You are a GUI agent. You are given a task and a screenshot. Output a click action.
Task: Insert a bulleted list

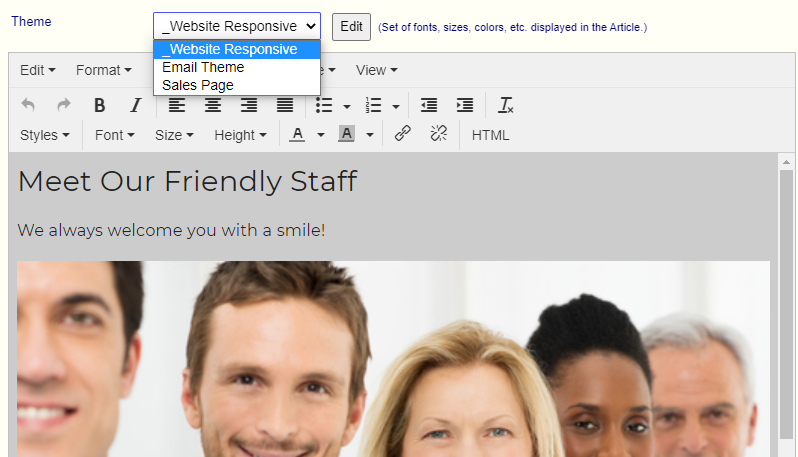324,105
